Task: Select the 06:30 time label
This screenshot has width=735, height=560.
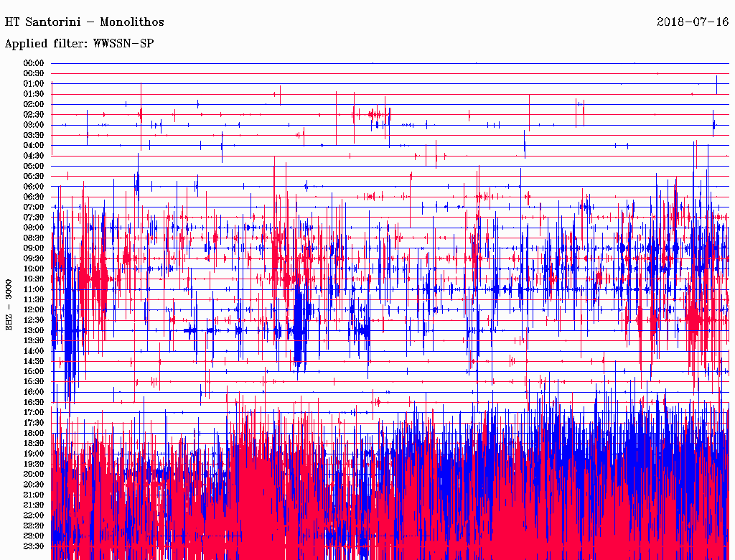Action: (33, 197)
